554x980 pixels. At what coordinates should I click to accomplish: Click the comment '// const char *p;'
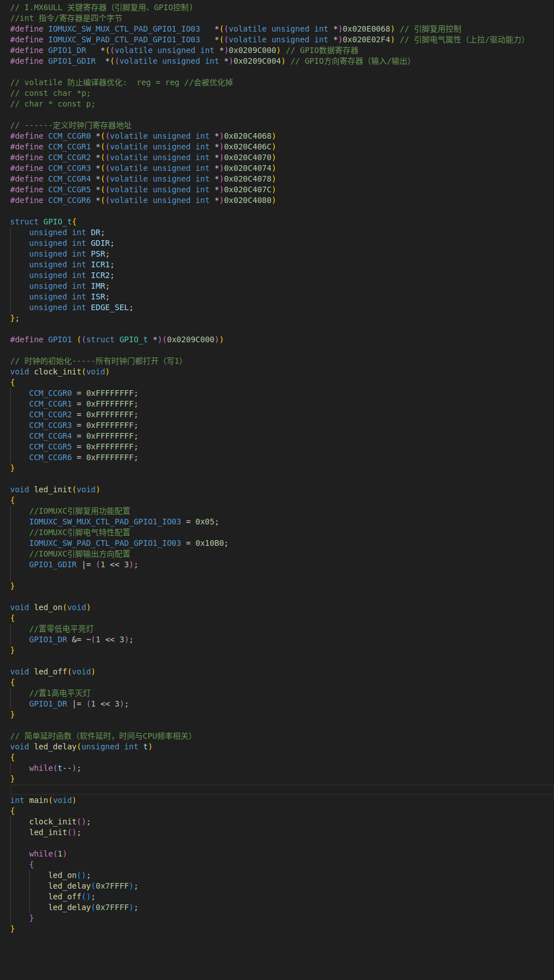point(50,93)
